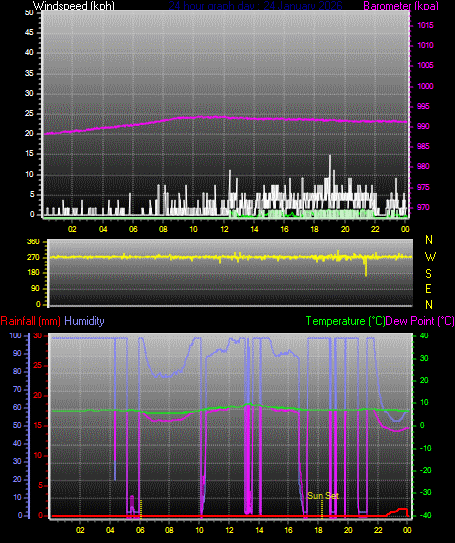The width and height of the screenshot is (455, 543).
Task: Click the E compass letter
Action: 428,288
